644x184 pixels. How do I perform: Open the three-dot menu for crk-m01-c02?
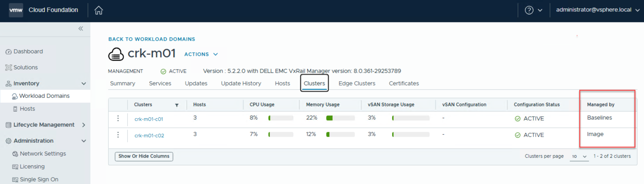[x=118, y=135]
